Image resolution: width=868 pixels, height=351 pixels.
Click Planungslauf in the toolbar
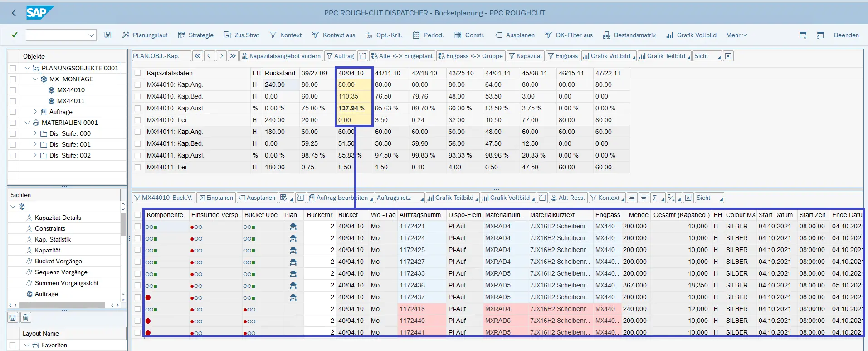click(x=145, y=35)
